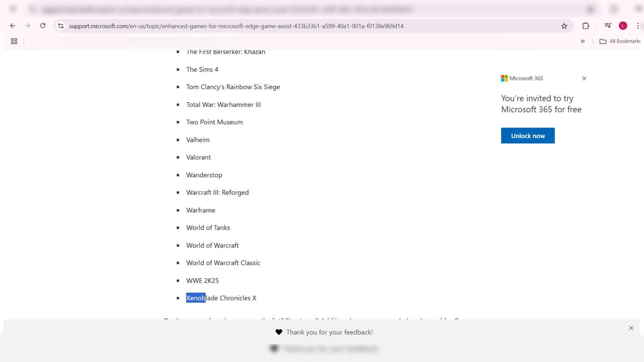Click the Unlock now button
The image size is (644, 362).
528,136
